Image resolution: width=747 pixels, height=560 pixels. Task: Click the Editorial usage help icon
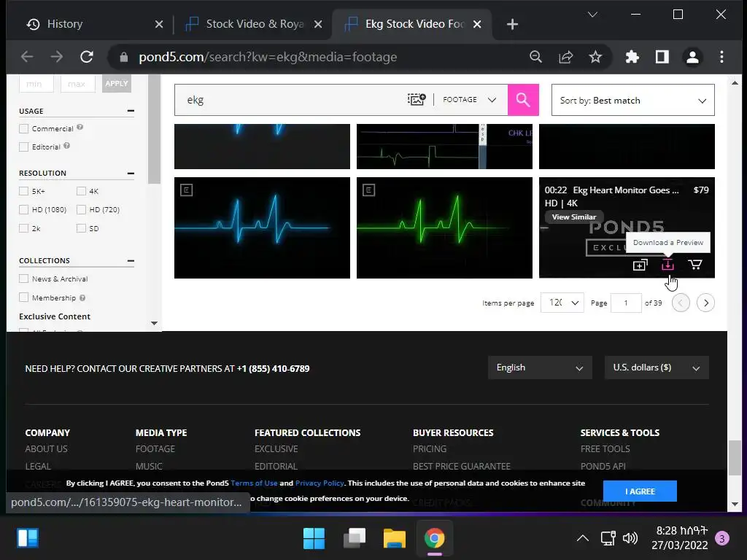[x=66, y=146]
